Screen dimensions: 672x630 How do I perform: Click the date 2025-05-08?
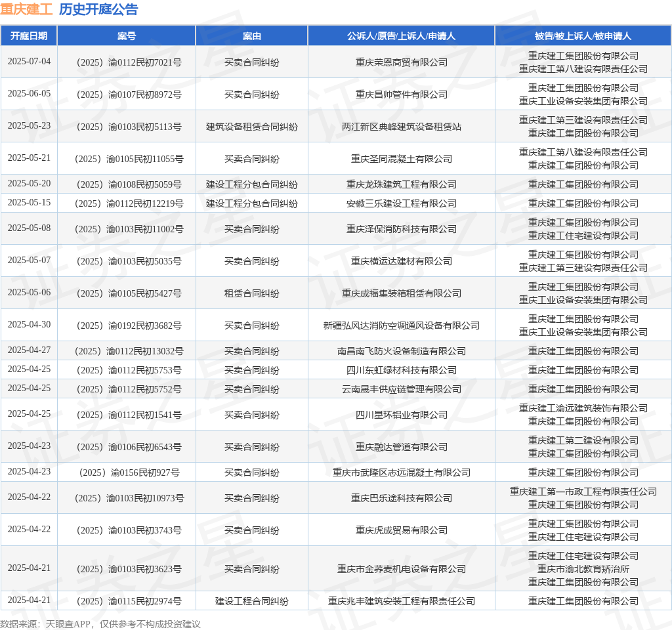(29, 228)
